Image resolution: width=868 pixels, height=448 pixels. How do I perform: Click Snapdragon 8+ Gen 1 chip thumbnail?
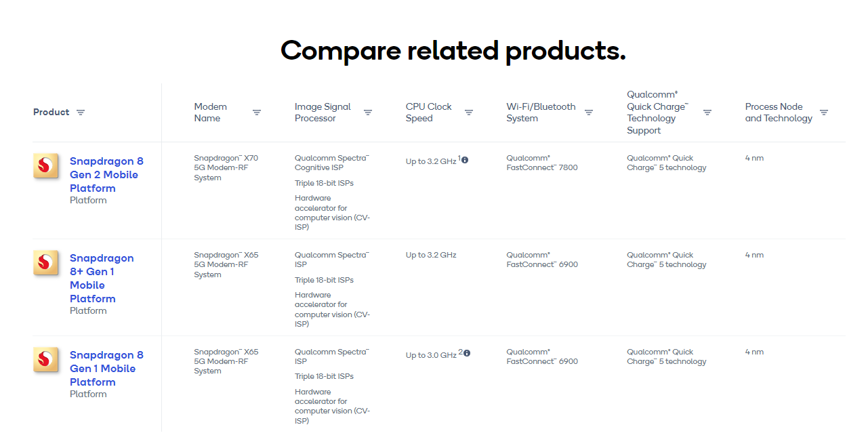pos(46,262)
